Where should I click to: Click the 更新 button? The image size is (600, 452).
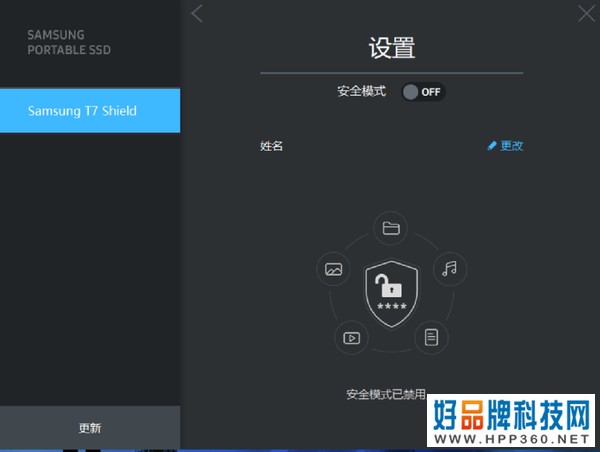(x=90, y=428)
